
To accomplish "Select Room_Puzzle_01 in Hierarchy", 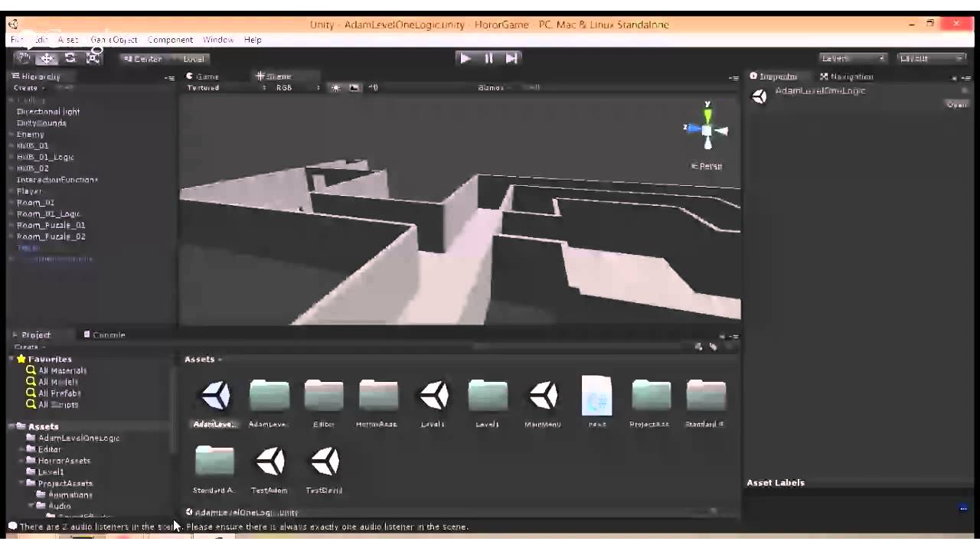I will (x=51, y=226).
